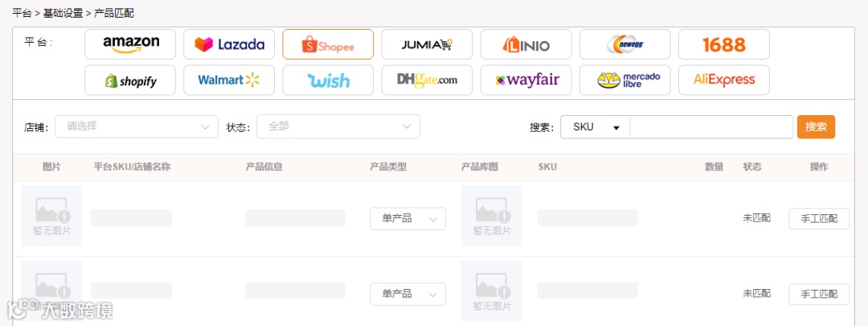Click the 平台SKU/店铺名称 column header
The width and height of the screenshot is (868, 326).
[x=133, y=167]
